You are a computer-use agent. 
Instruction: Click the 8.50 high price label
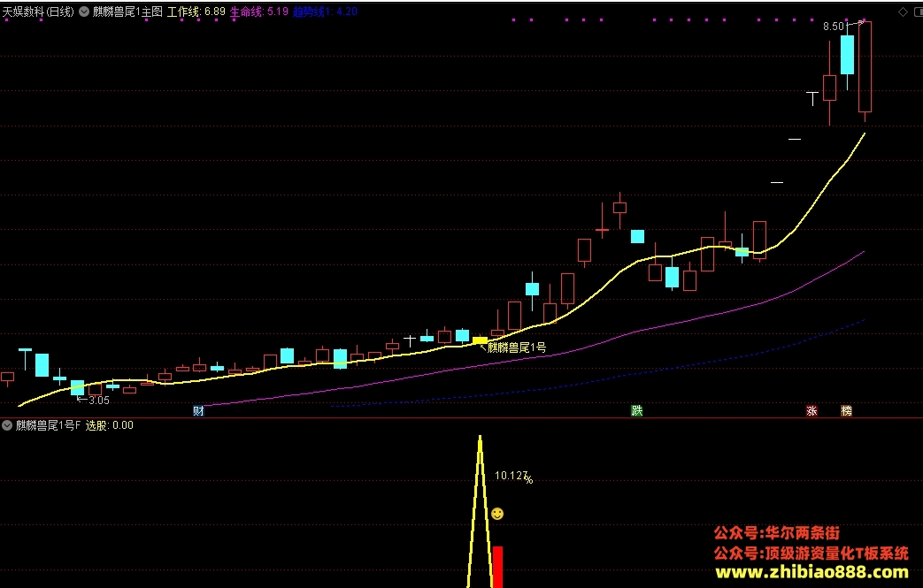coord(834,27)
